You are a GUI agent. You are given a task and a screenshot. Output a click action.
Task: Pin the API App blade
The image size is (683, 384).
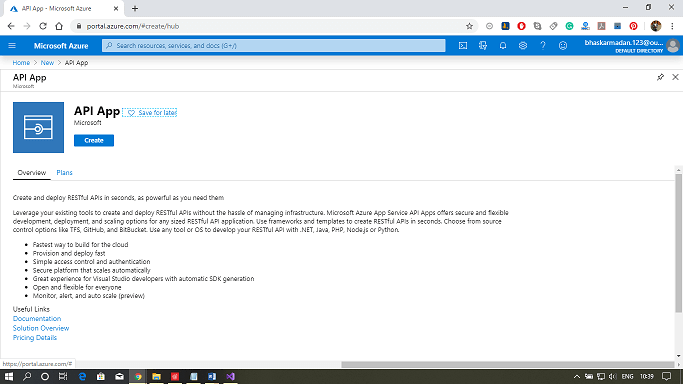click(x=660, y=77)
